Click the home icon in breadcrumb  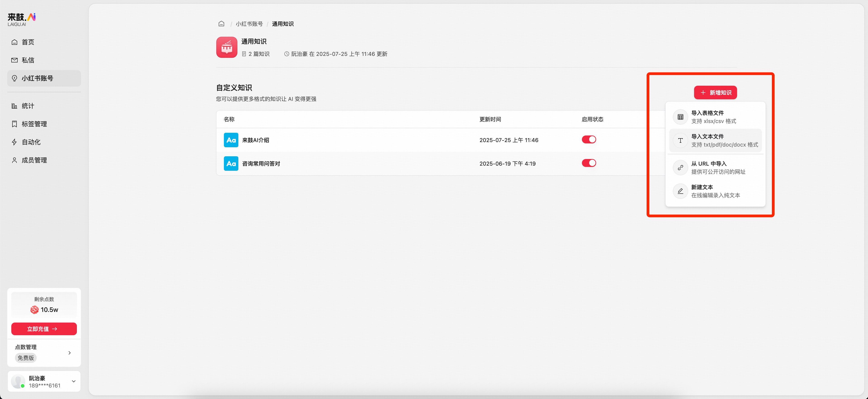pos(221,24)
